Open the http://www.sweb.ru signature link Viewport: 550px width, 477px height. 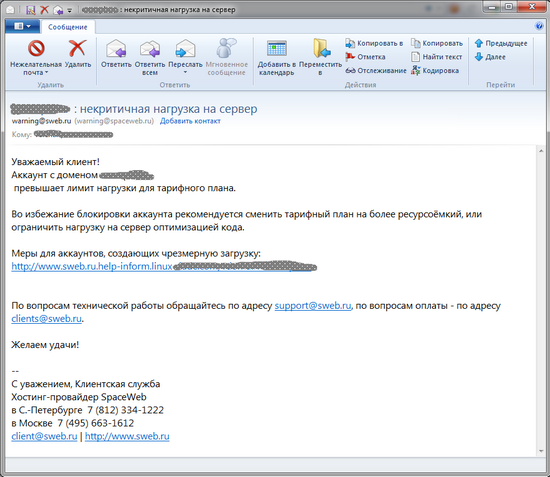coord(127,436)
